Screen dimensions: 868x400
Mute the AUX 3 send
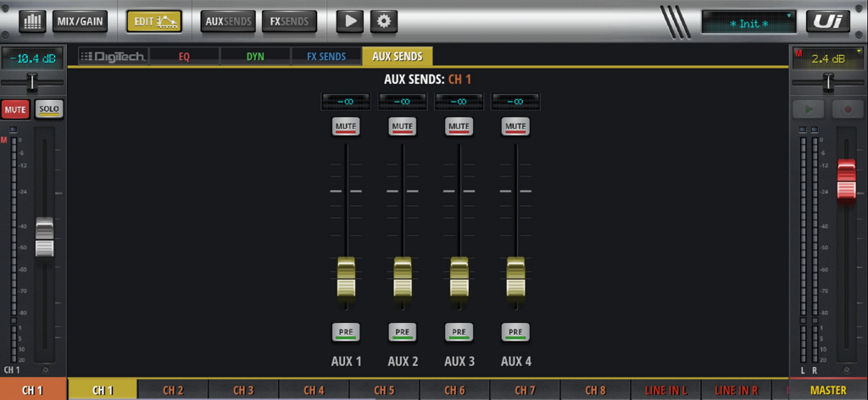(459, 126)
